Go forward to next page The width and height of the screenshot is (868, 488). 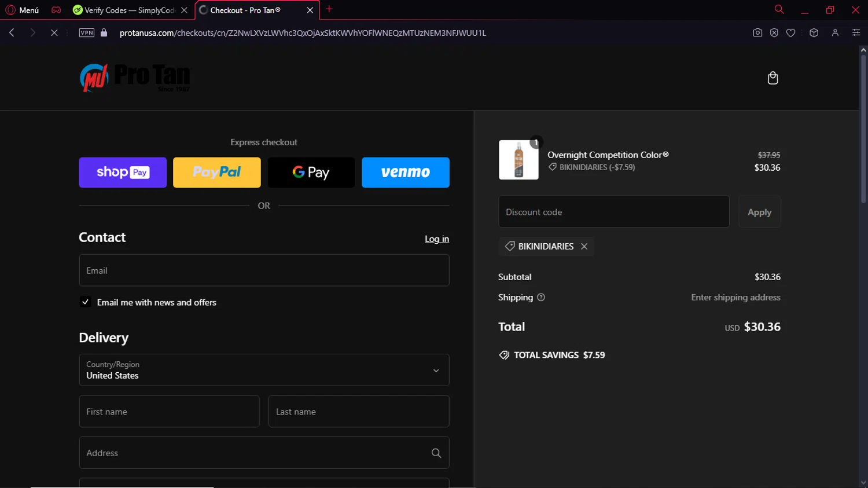click(33, 33)
